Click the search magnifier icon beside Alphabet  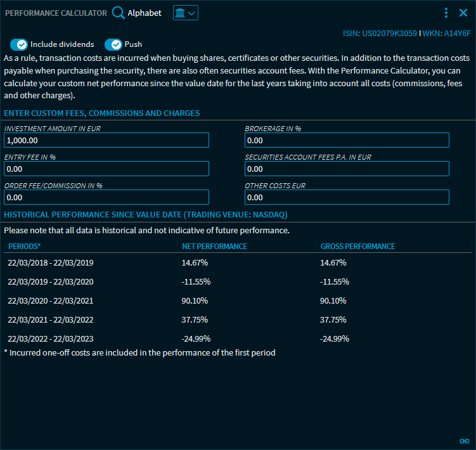click(118, 13)
